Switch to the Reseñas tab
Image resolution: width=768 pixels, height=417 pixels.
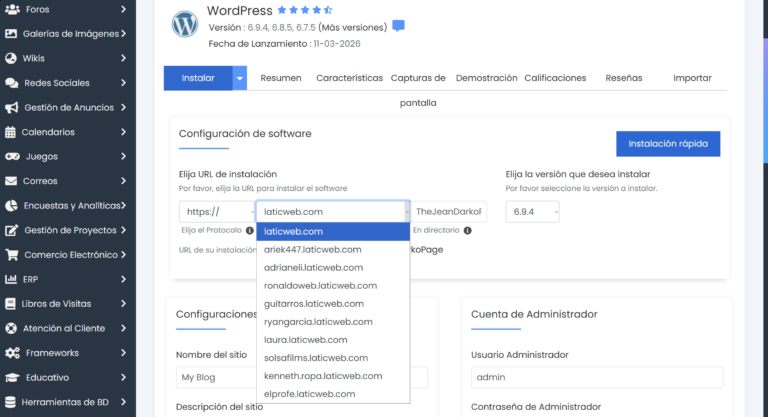[624, 78]
